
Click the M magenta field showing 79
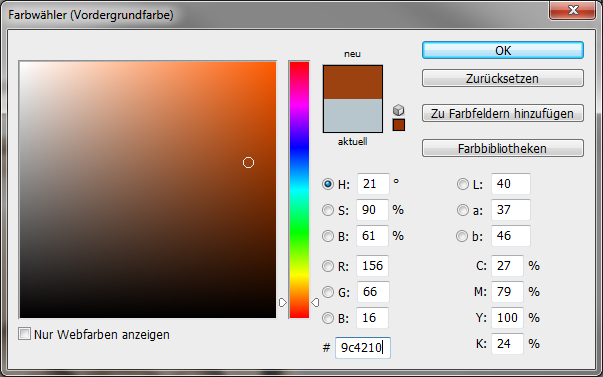(x=507, y=292)
